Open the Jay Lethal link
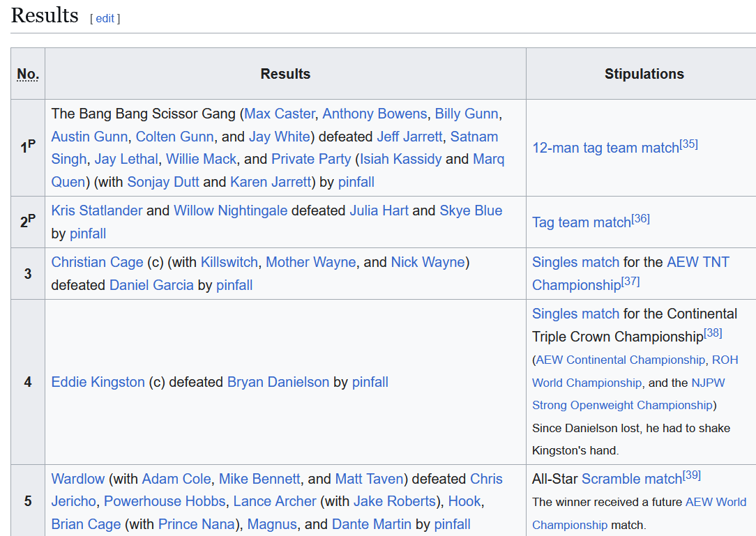This screenshot has width=756, height=536. pos(126,159)
